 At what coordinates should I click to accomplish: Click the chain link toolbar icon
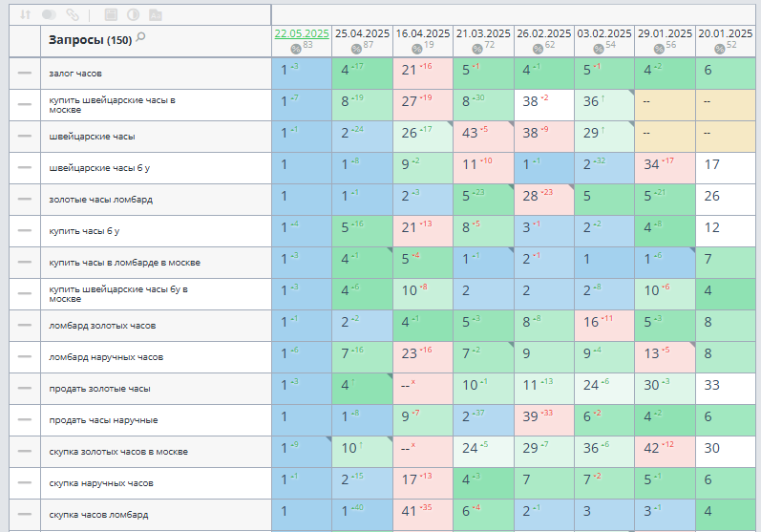tap(73, 14)
